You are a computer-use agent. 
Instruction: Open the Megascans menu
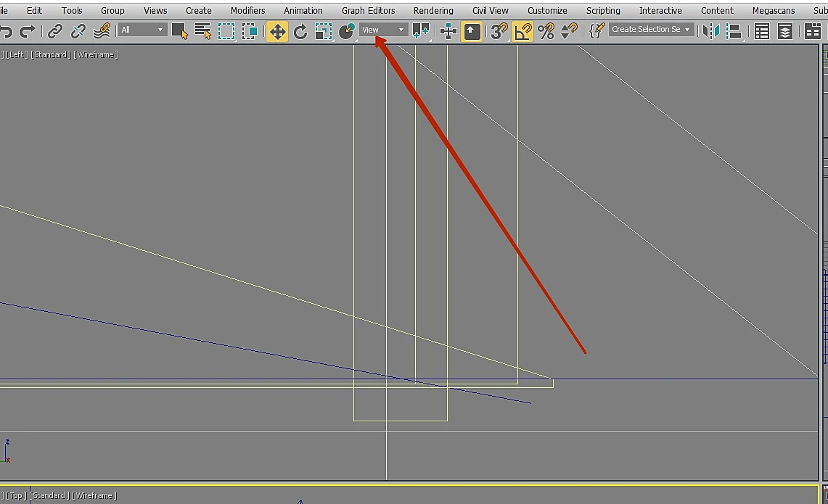773,11
